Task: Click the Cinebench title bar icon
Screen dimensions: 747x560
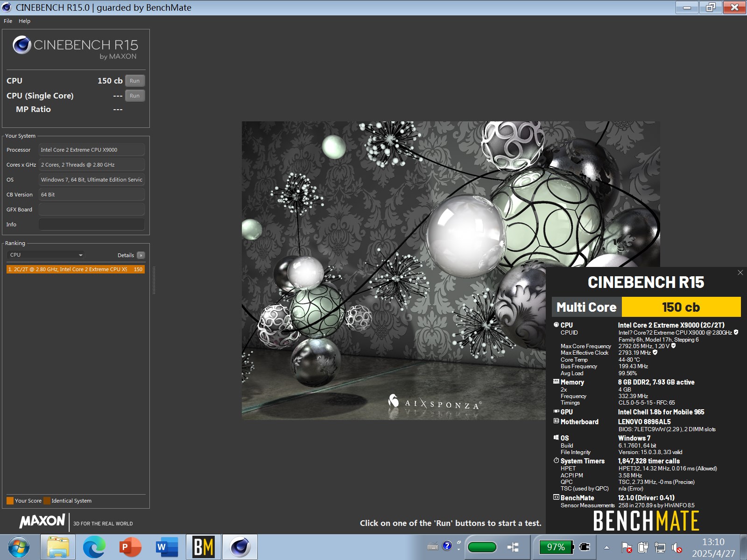Action: tap(7, 7)
